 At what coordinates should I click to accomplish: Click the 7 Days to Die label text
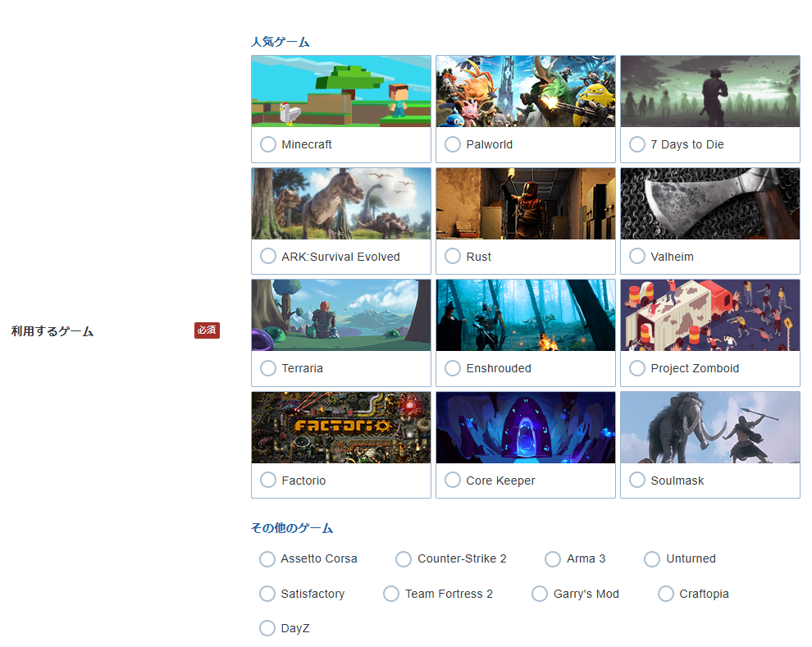[x=687, y=144]
